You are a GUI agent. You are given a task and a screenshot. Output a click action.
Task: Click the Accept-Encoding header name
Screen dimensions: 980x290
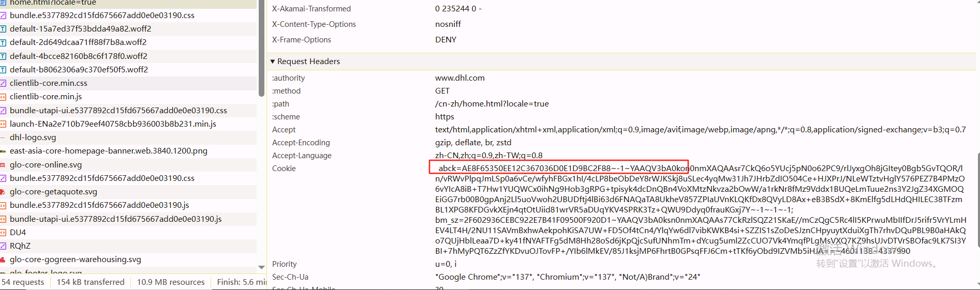point(301,143)
